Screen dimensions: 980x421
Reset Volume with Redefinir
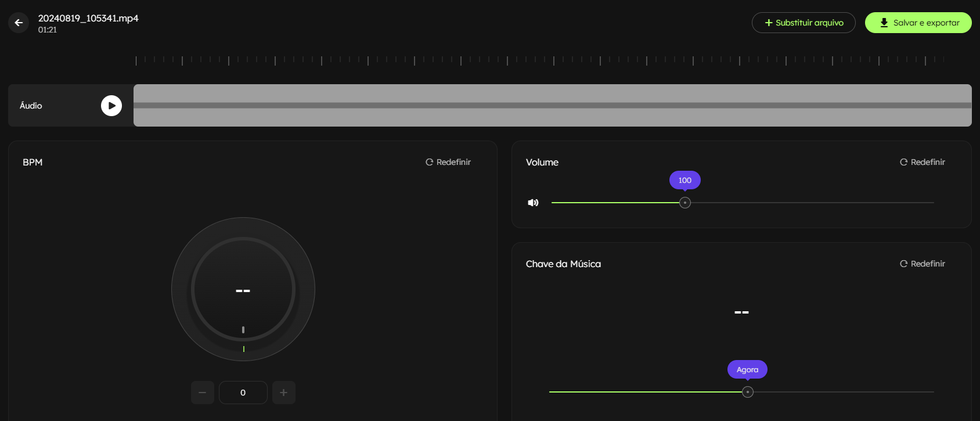click(923, 162)
